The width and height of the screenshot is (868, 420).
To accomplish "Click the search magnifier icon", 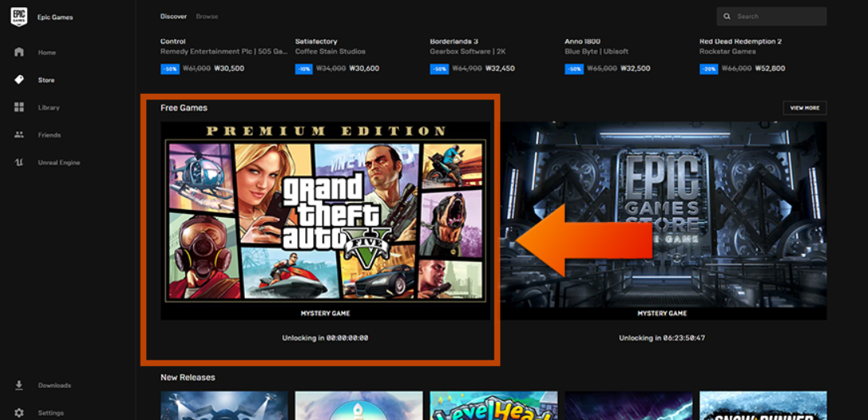I will coord(727,17).
